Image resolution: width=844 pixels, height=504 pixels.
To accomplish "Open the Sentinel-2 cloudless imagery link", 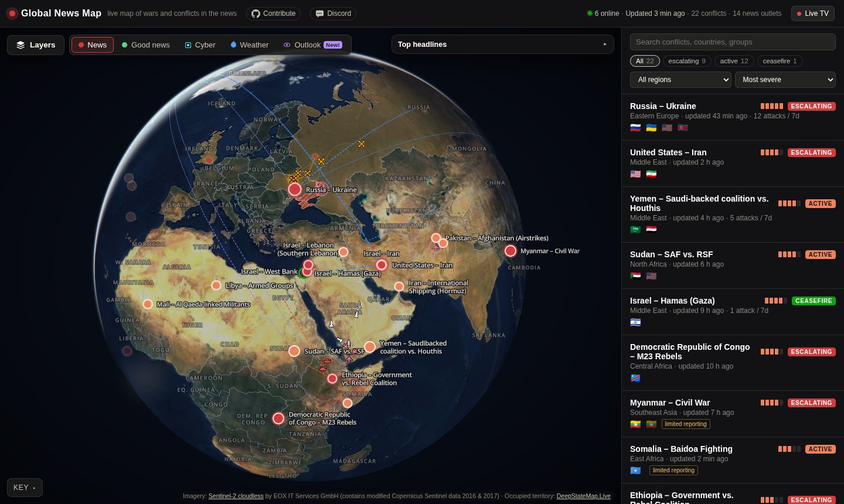I will tap(236, 496).
